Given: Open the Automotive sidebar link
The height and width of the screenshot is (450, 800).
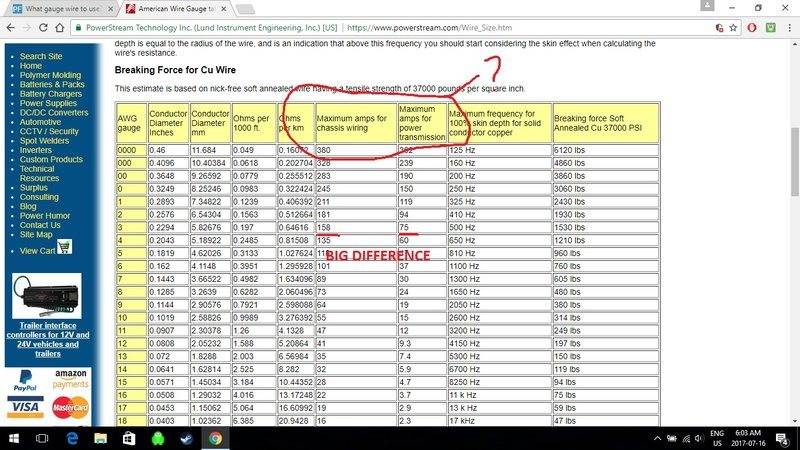Looking at the screenshot, I should [40, 122].
